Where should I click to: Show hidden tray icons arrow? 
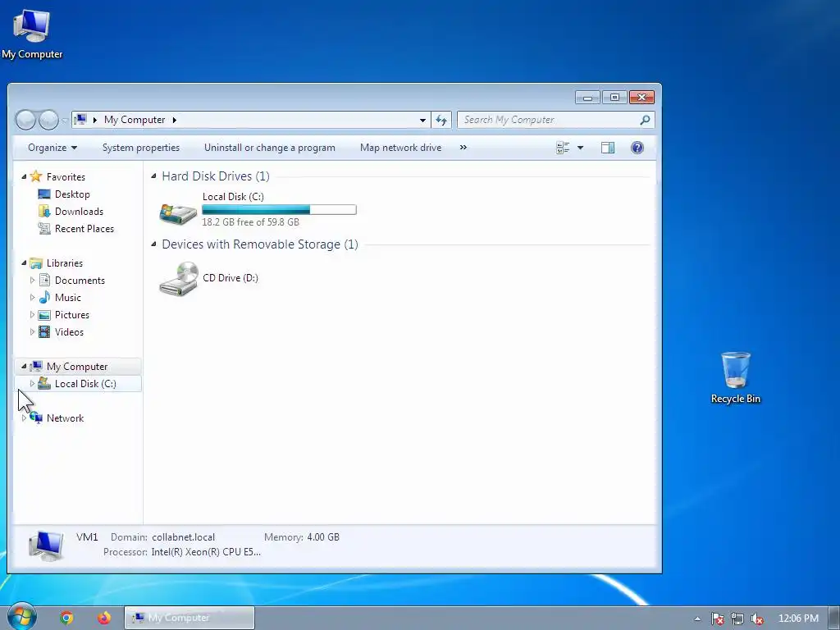tap(697, 619)
